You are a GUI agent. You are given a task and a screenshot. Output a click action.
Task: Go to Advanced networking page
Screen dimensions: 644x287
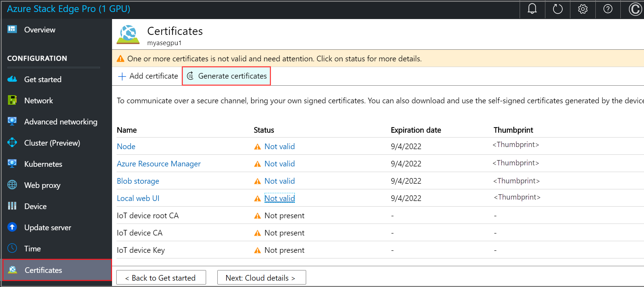[x=61, y=122]
